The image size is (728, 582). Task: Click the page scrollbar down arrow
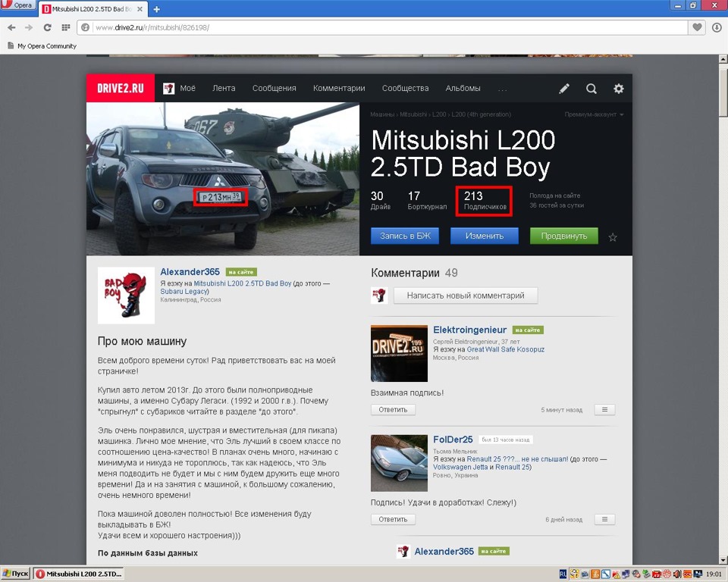[x=723, y=560]
